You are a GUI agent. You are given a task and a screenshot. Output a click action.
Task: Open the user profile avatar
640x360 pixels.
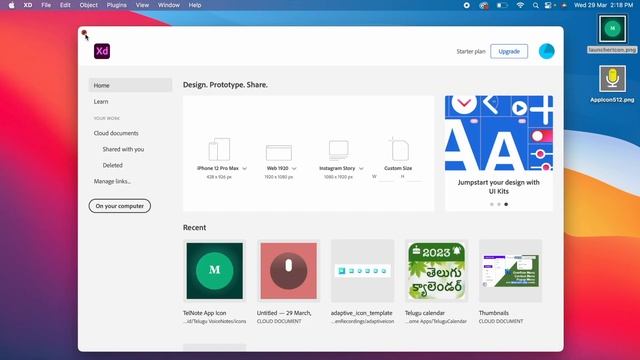(x=547, y=51)
